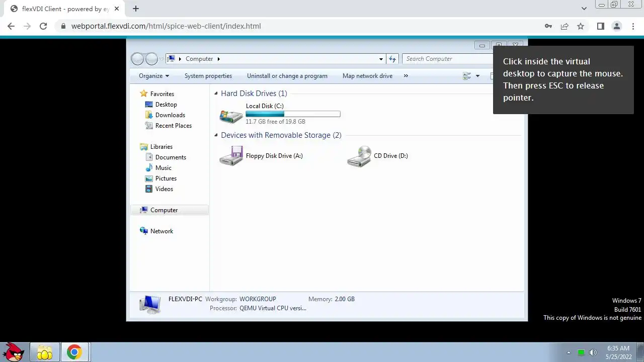
Task: Click the Explorer Back round button
Action: tap(137, 59)
